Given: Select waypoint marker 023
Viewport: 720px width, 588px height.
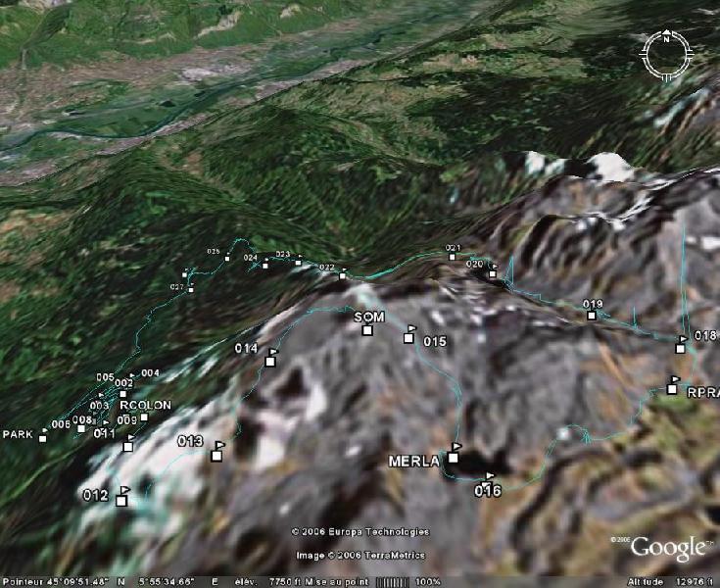Looking at the screenshot, I should [x=299, y=263].
